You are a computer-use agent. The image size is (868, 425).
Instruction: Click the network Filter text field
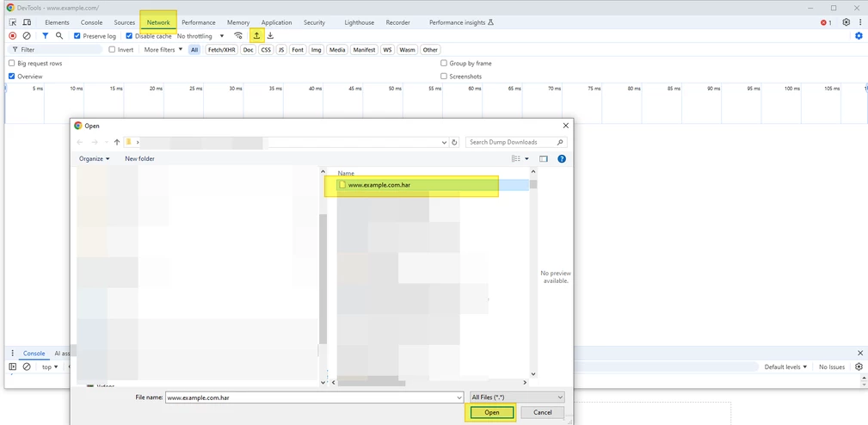coord(56,50)
